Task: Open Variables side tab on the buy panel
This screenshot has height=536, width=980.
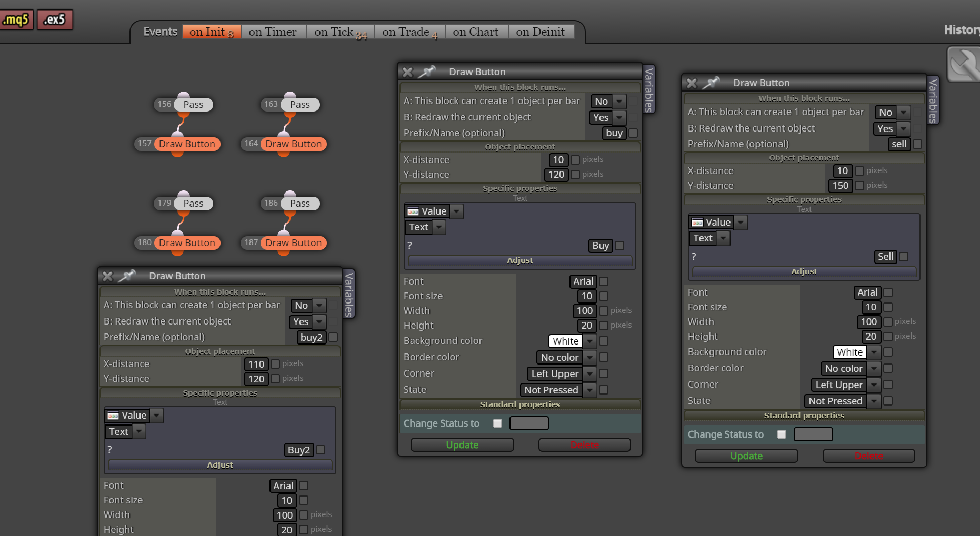Action: (649, 89)
